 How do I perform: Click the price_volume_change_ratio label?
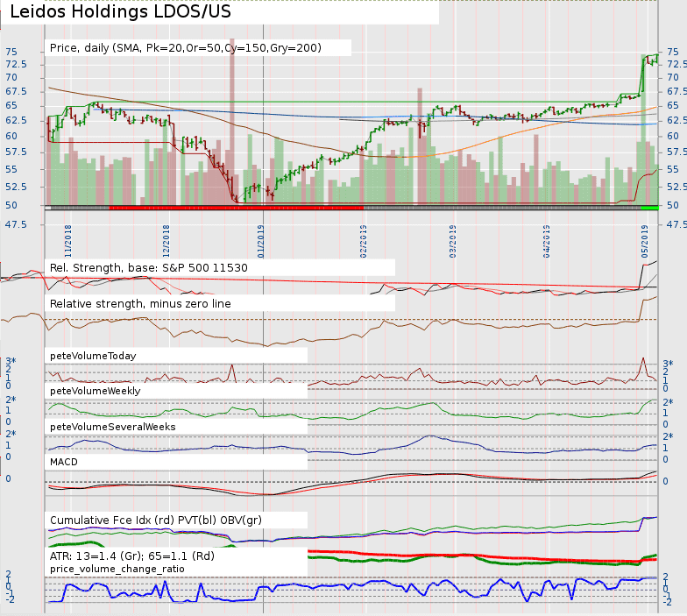click(x=117, y=569)
